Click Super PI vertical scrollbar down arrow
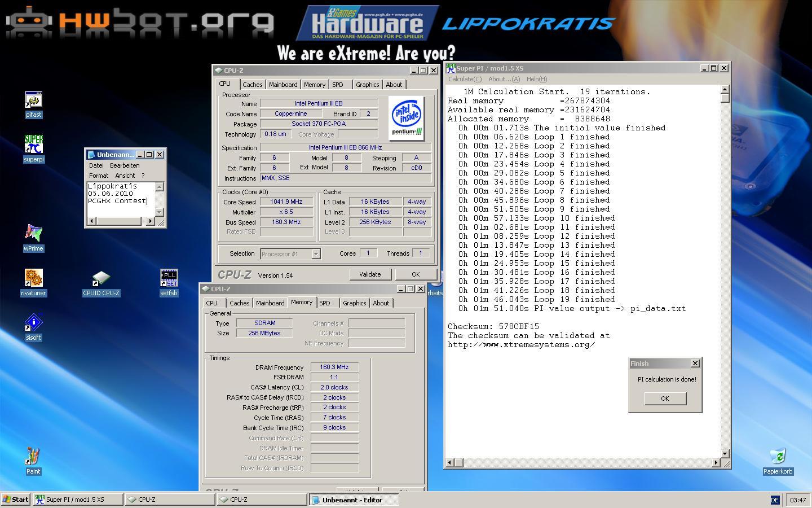 click(x=725, y=454)
